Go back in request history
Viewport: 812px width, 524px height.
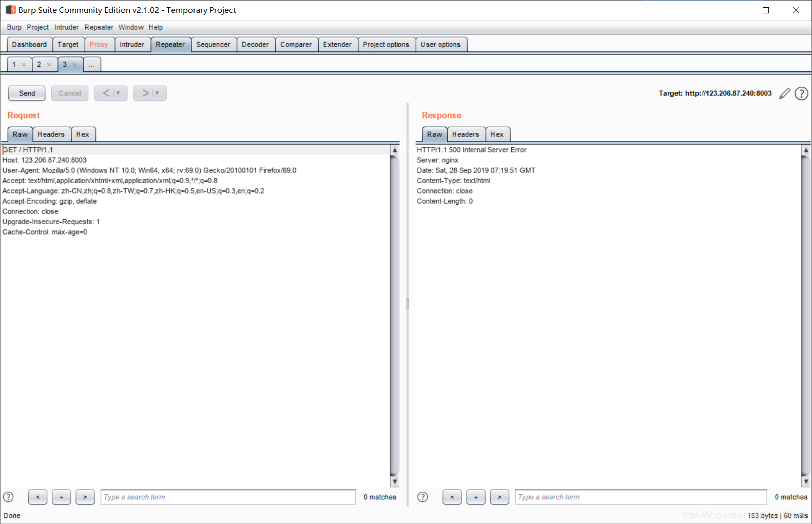[106, 93]
